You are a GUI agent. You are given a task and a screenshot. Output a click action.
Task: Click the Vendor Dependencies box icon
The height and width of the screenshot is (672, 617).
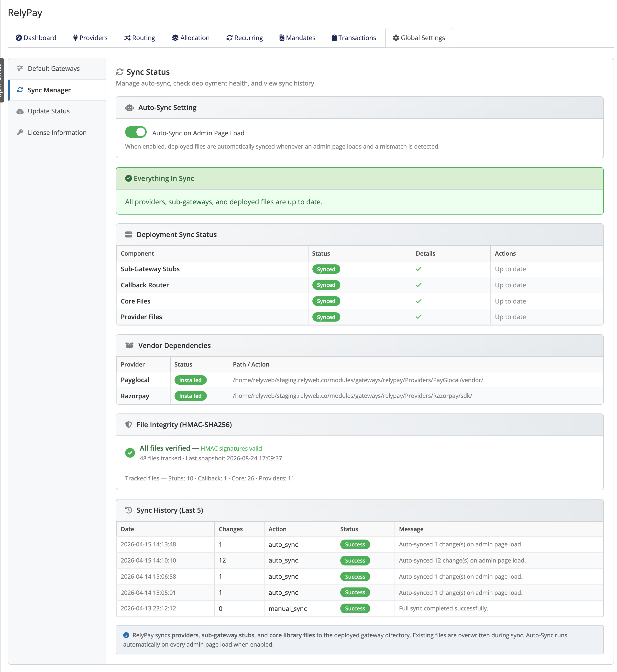coord(129,345)
